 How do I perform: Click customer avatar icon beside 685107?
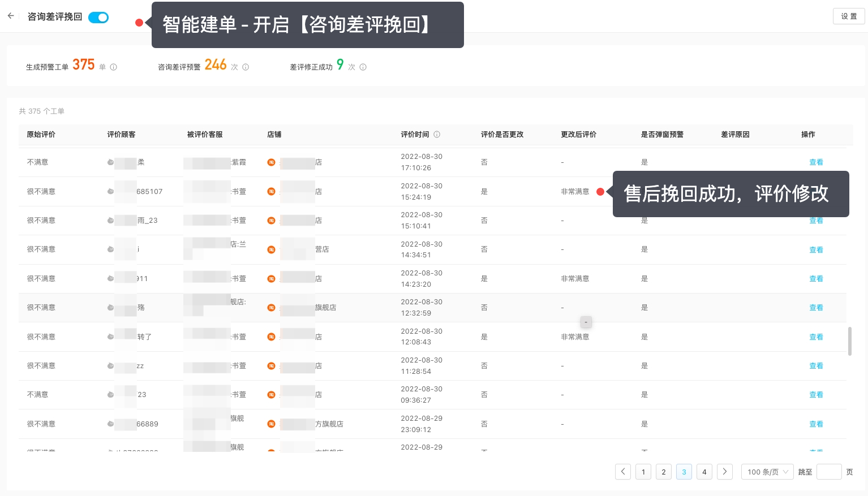[110, 192]
